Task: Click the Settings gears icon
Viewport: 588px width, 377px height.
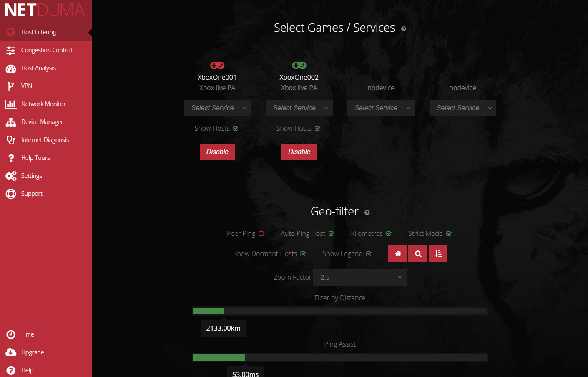Action: click(x=11, y=176)
